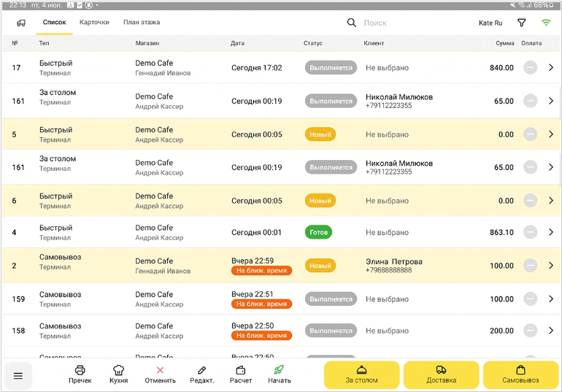Open order 158 using right chevron
The width and height of the screenshot is (562, 392).
pyautogui.click(x=550, y=331)
